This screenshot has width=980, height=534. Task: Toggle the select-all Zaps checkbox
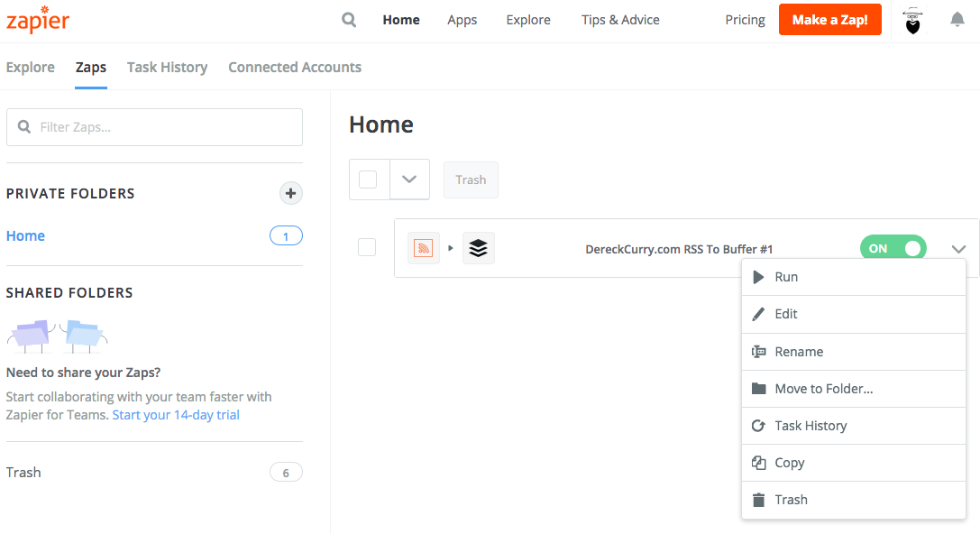(368, 180)
